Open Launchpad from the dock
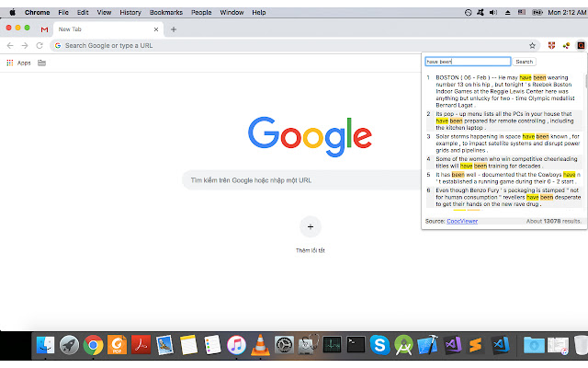Screen dimensions: 588x368 coord(69,345)
